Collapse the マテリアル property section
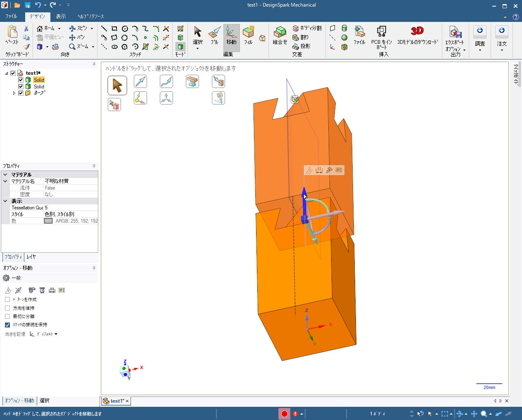The image size is (522, 420). (x=5, y=175)
